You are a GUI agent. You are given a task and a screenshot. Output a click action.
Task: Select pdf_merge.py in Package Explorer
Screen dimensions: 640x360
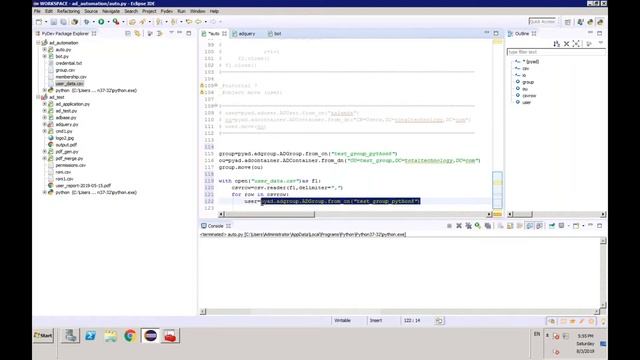69,158
